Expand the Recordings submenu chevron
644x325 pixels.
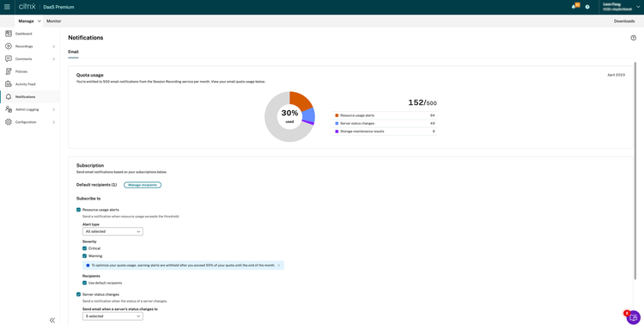(54, 46)
